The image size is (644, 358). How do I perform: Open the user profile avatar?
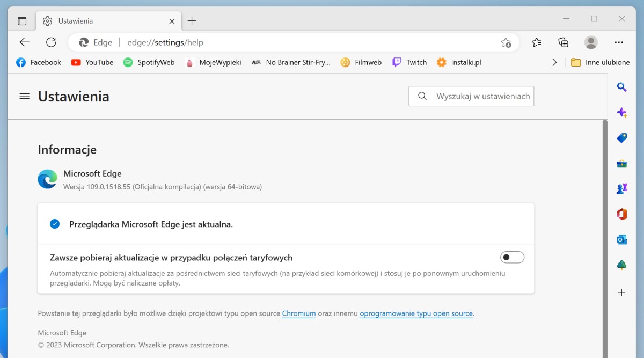pyautogui.click(x=591, y=42)
